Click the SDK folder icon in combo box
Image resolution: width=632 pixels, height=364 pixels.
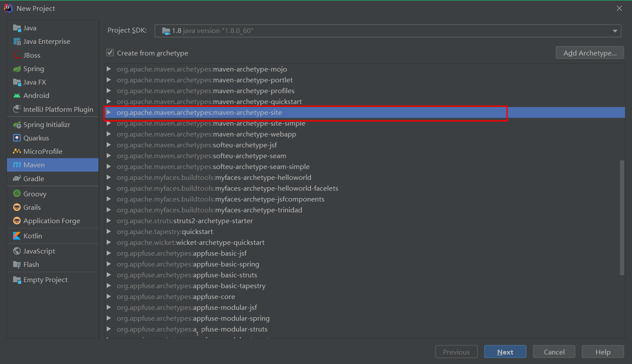pyautogui.click(x=166, y=31)
